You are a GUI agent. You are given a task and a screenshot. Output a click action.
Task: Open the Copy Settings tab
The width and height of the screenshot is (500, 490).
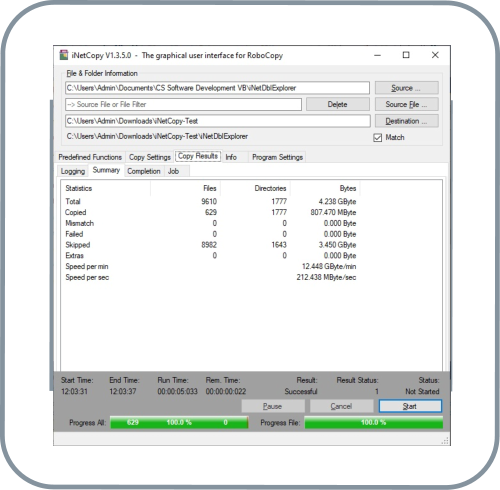point(150,157)
